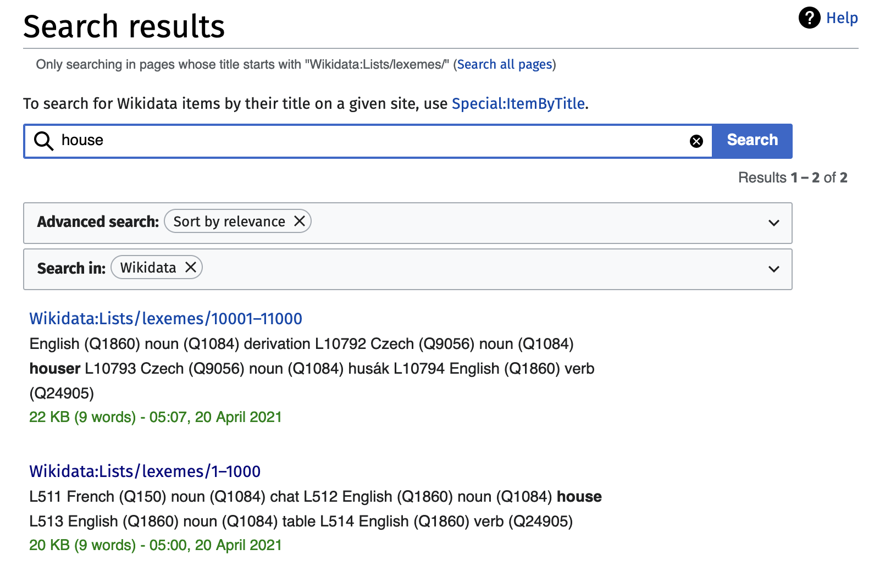Click the 20 KB (9 words) metadata line
The image size is (874, 588).
point(155,545)
